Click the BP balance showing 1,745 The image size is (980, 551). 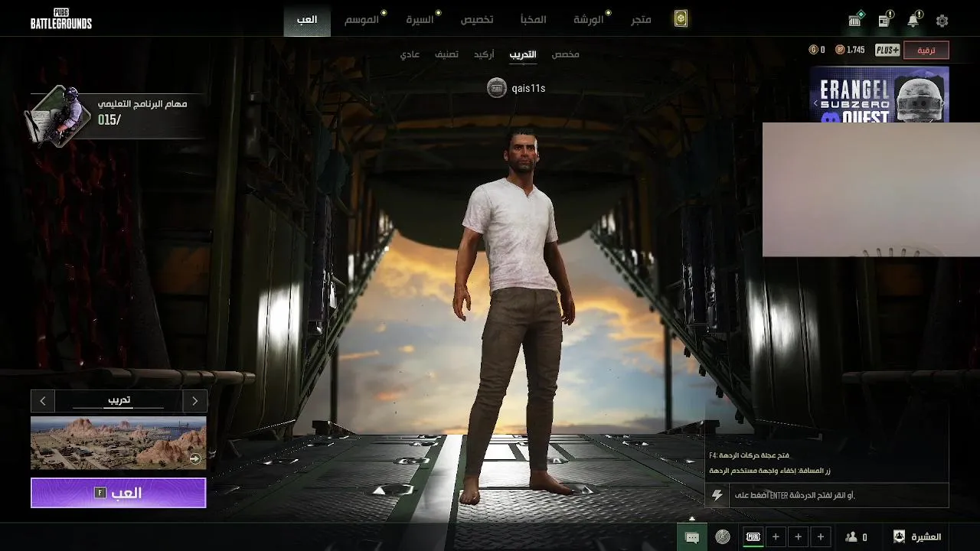point(850,50)
